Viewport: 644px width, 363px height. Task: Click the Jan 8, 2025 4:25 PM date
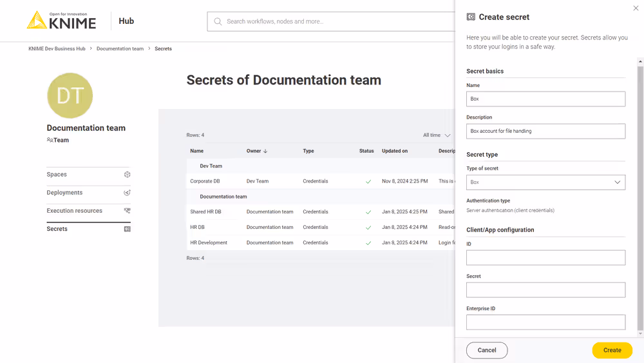(404, 211)
